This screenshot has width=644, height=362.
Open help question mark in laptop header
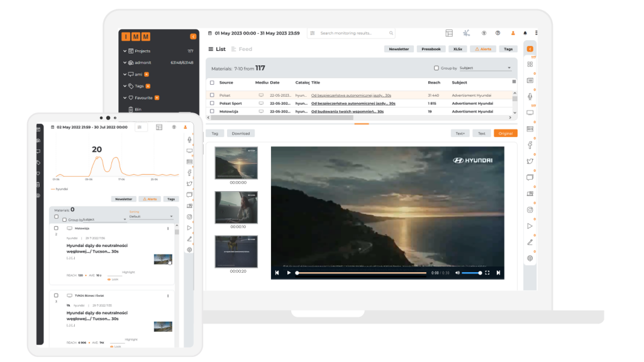tap(497, 33)
